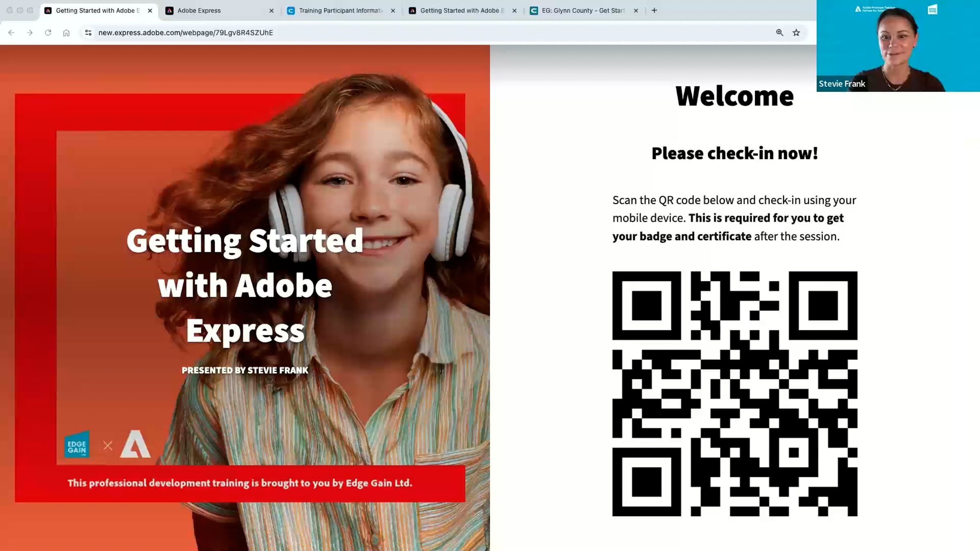Open a new browser tab
The height and width of the screenshot is (551, 980).
[654, 11]
